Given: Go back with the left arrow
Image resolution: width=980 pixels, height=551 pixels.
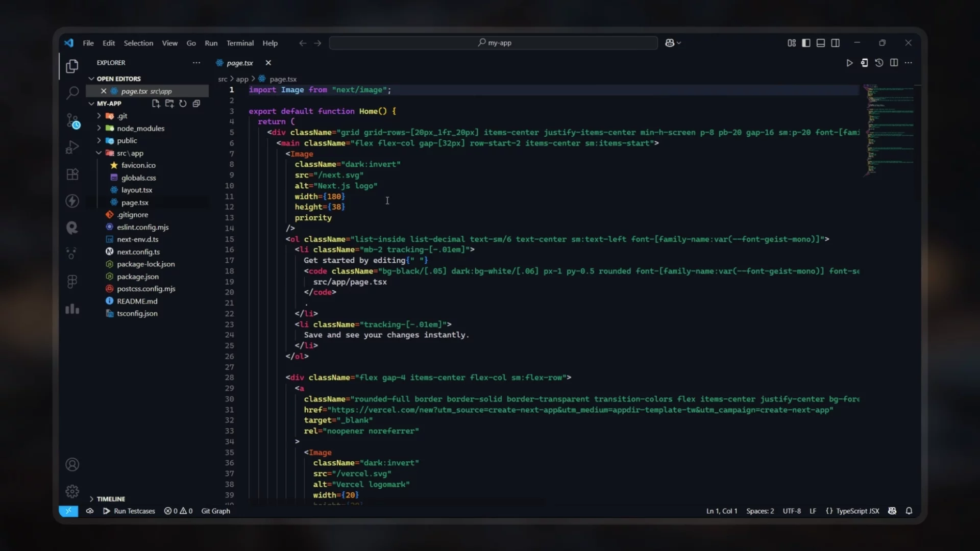Looking at the screenshot, I should coord(303,43).
